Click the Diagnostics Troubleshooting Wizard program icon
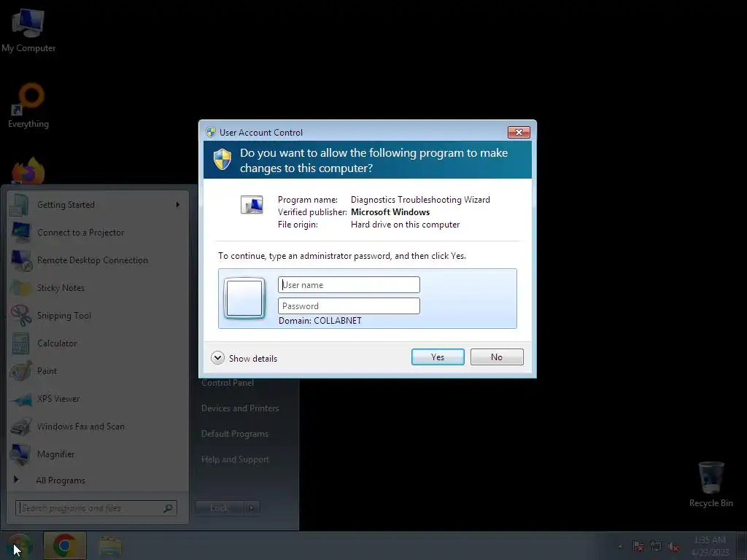 pyautogui.click(x=252, y=205)
